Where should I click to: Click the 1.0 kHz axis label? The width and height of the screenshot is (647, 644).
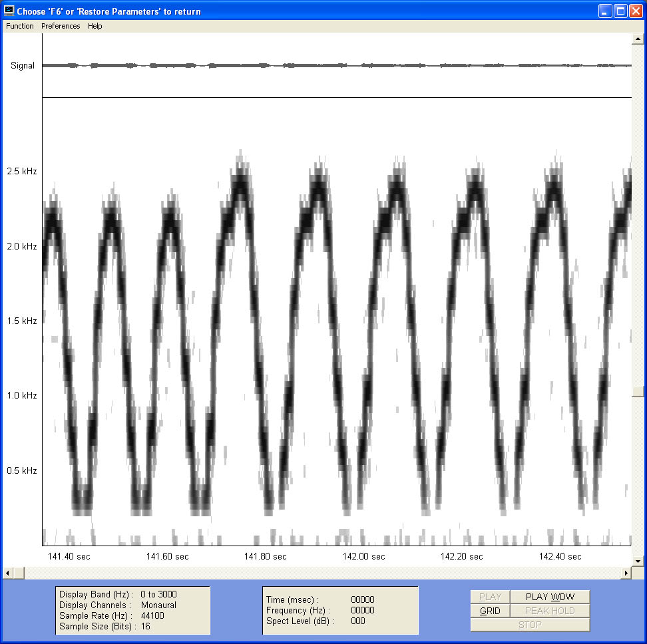pos(22,395)
